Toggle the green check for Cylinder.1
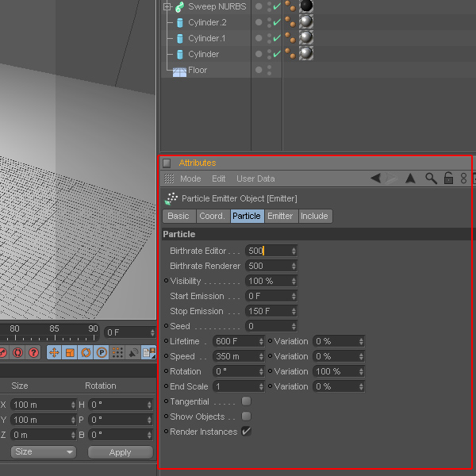 pyautogui.click(x=277, y=38)
